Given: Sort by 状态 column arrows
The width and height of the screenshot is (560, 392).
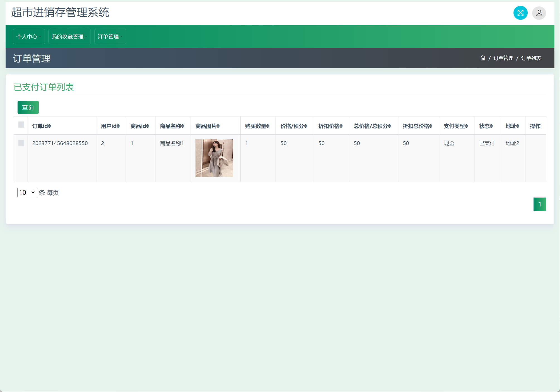Looking at the screenshot, I should [491, 126].
